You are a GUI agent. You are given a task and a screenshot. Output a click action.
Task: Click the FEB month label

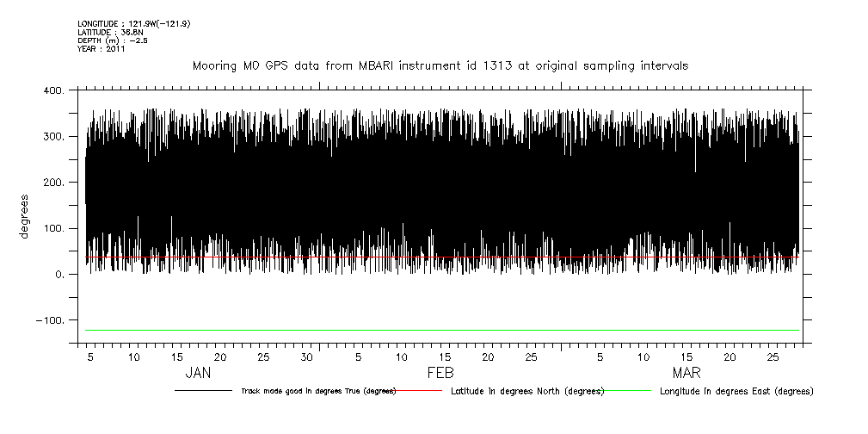click(x=441, y=373)
